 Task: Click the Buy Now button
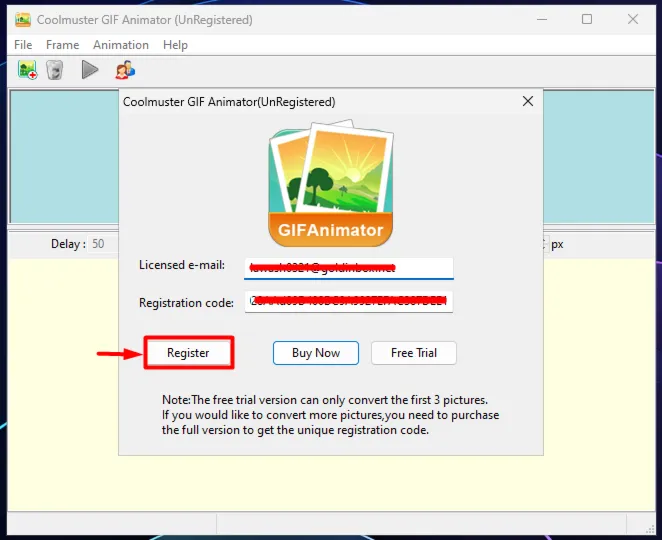(316, 353)
